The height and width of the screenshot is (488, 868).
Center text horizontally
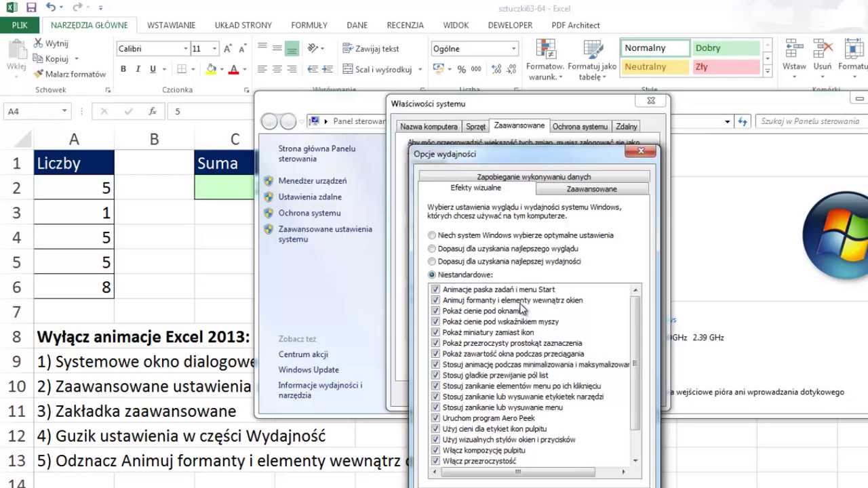click(x=277, y=69)
